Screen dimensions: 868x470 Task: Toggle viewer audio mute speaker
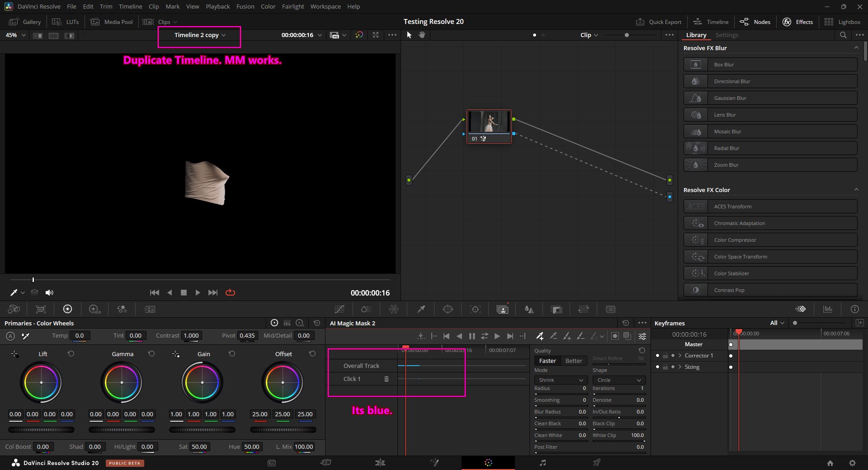click(50, 292)
